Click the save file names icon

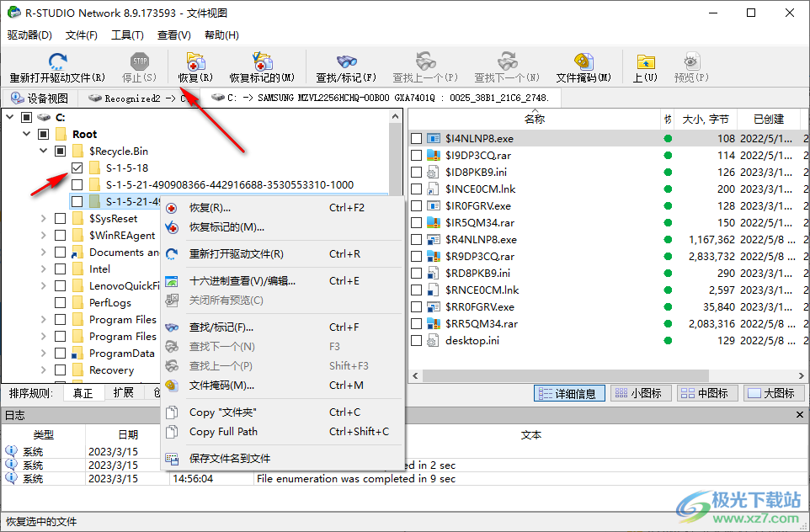[x=172, y=458]
